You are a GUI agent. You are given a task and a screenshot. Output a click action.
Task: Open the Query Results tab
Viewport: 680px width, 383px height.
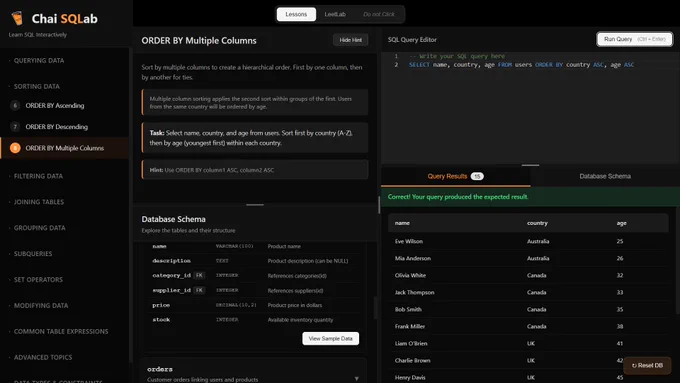[455, 176]
